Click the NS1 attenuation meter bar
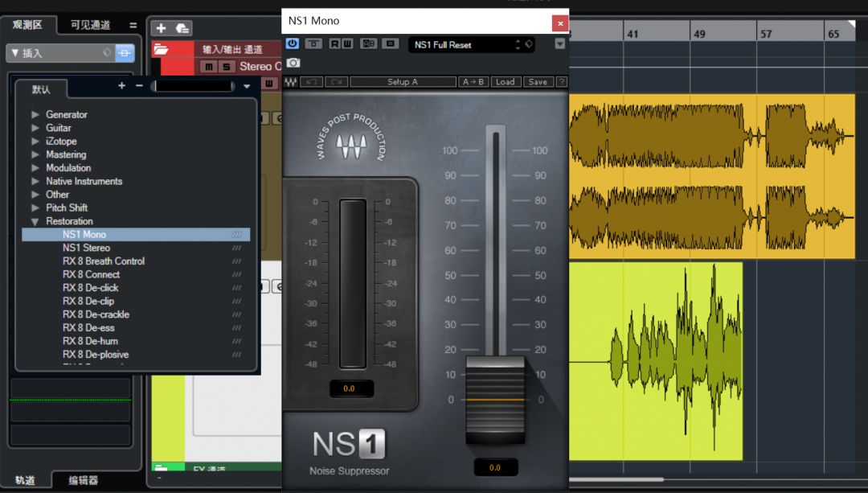 [353, 284]
